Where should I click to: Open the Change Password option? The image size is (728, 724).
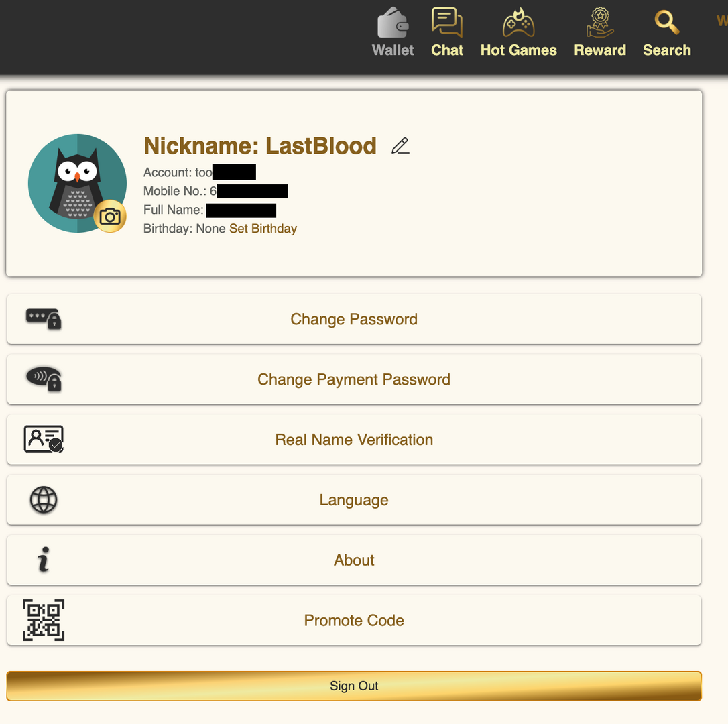click(354, 319)
